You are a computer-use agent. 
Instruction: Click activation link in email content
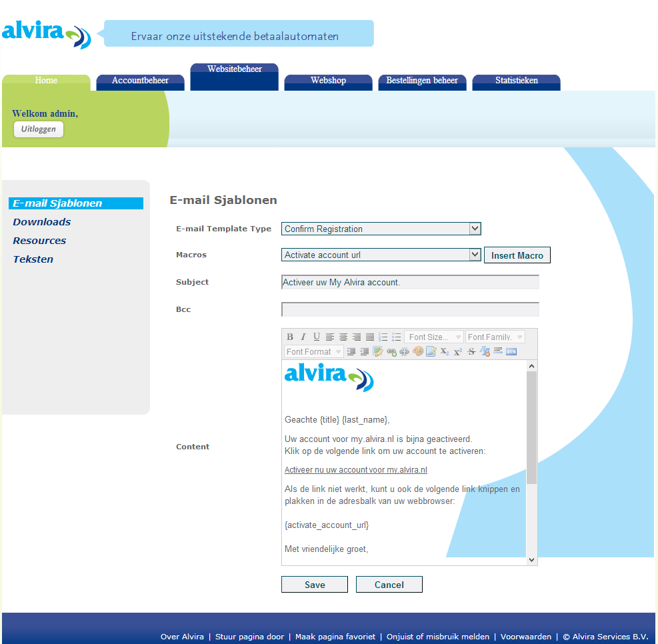[356, 470]
